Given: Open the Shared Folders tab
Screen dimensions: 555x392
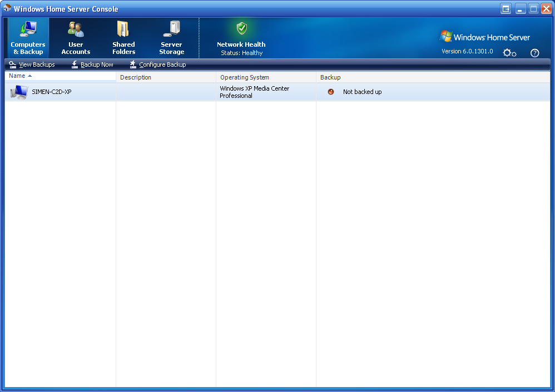Looking at the screenshot, I should click(x=123, y=38).
